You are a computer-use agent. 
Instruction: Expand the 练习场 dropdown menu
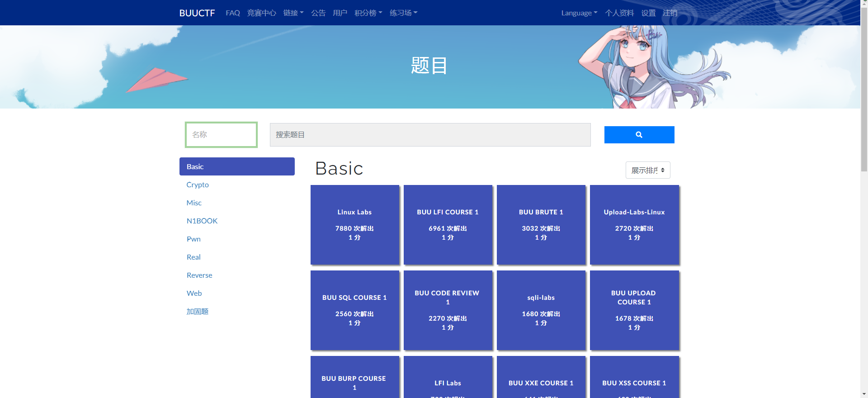coord(403,13)
